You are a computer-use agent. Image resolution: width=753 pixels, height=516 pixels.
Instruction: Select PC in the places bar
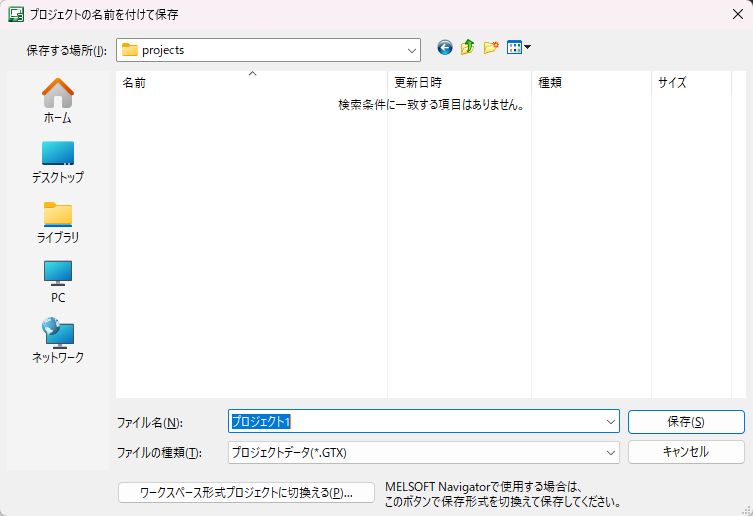point(57,281)
